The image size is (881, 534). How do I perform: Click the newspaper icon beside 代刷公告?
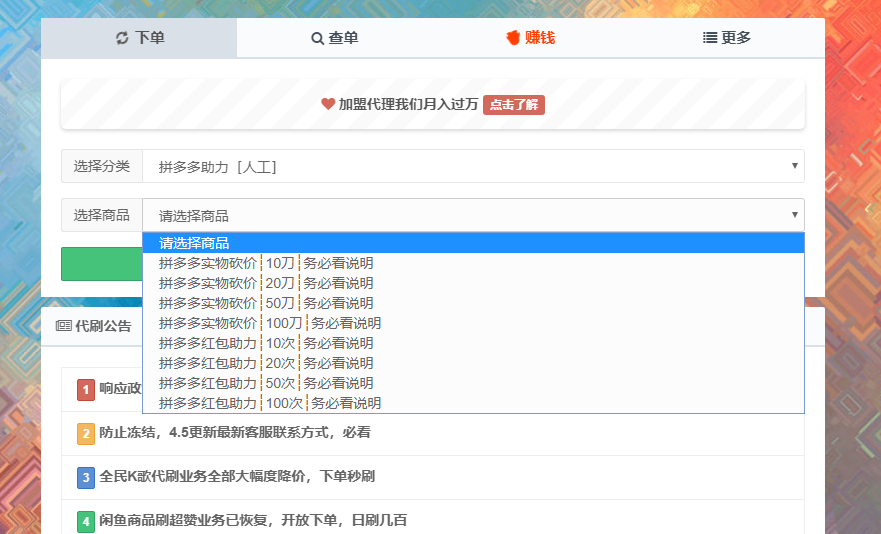63,326
